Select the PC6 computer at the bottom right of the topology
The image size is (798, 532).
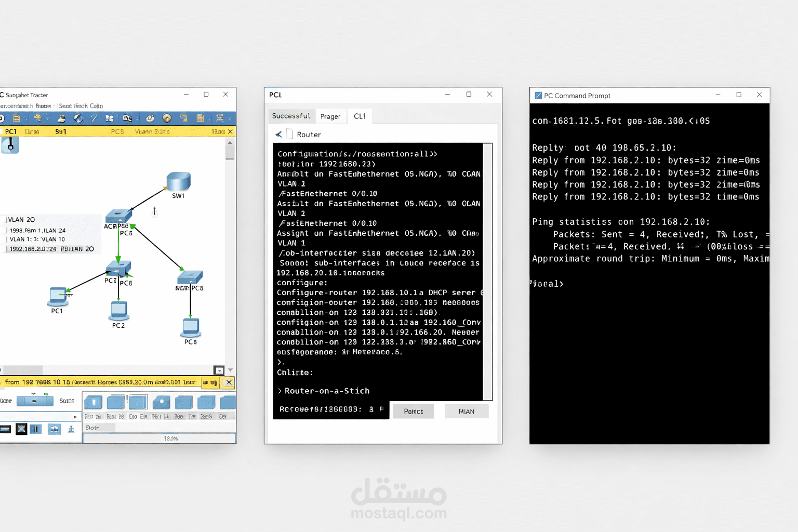(191, 328)
